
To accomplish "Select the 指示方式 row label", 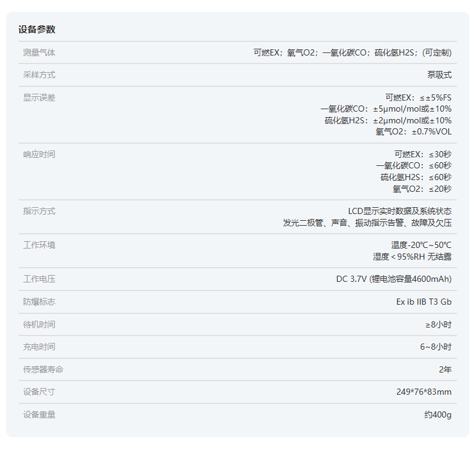I will coord(39,211).
